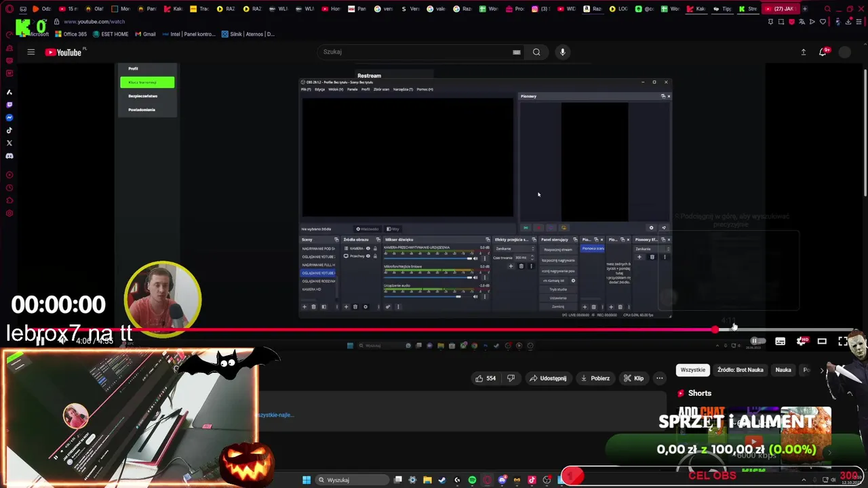
Task: Adjust Mikrofon/Wejście liniowe volume slider
Action: (x=429, y=277)
